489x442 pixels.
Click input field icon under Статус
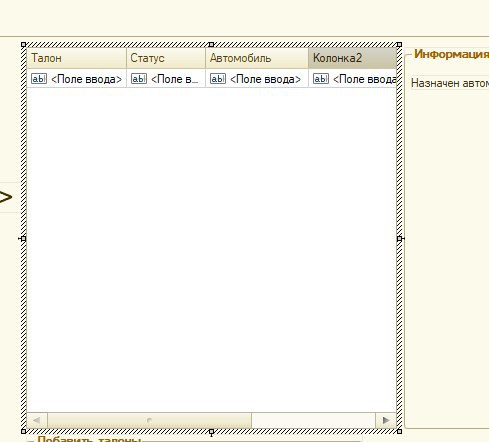pos(139,79)
